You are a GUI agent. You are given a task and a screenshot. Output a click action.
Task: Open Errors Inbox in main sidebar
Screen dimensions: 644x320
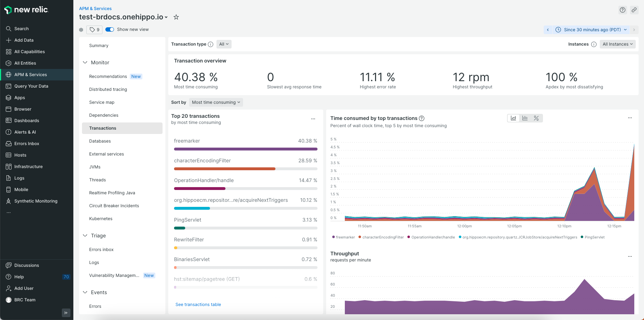click(37, 144)
